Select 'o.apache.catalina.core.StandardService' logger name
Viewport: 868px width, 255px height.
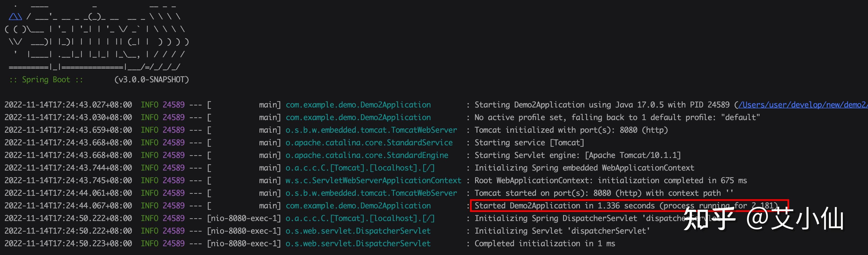pyautogui.click(x=369, y=142)
